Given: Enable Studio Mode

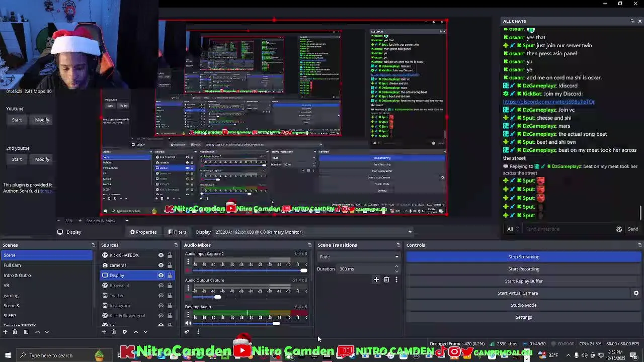Looking at the screenshot, I should (523, 305).
